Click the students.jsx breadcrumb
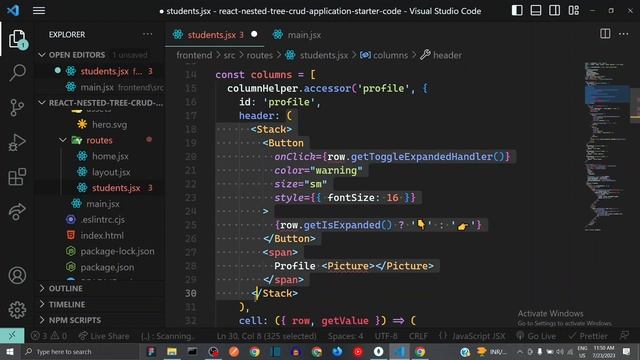The width and height of the screenshot is (640, 360). (x=317, y=55)
